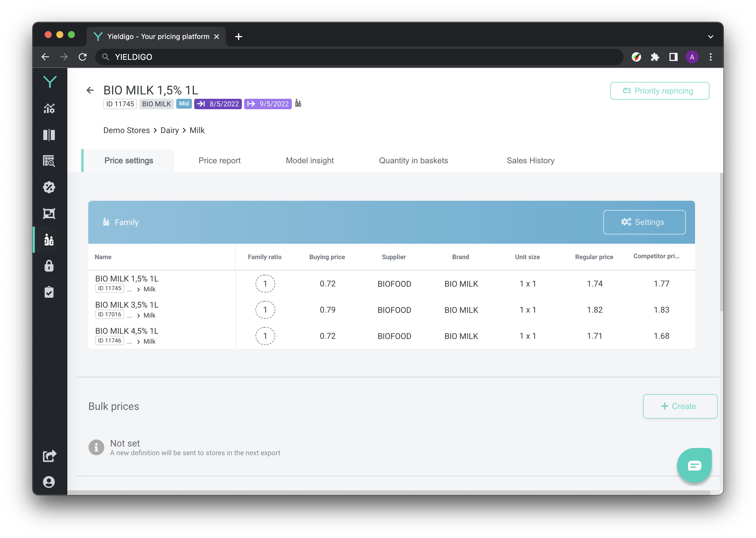
Task: Close the Yieldigo browser tab
Action: pyautogui.click(x=217, y=36)
